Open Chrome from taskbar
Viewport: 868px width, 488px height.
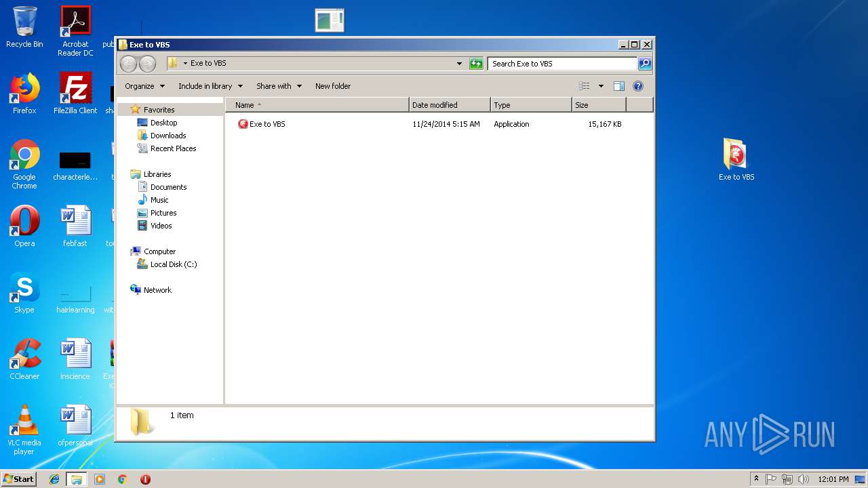click(x=122, y=479)
